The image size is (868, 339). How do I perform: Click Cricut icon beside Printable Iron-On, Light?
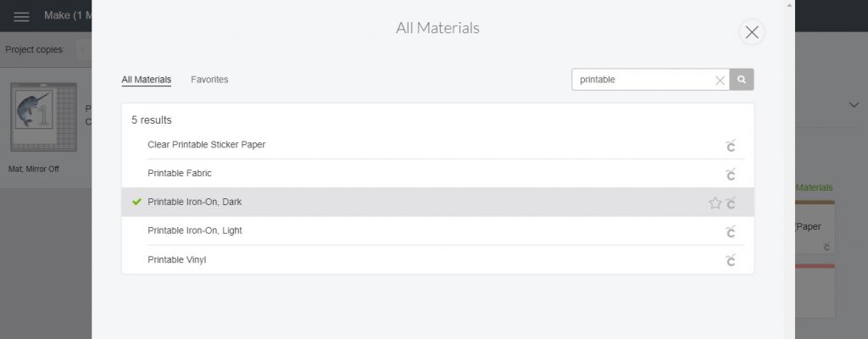coord(731,231)
